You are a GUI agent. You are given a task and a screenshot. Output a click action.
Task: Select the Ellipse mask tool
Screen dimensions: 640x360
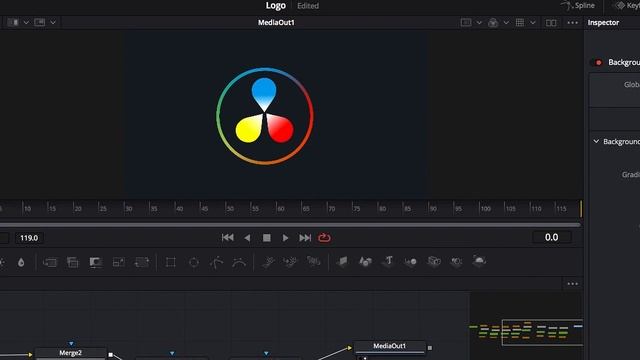194,262
